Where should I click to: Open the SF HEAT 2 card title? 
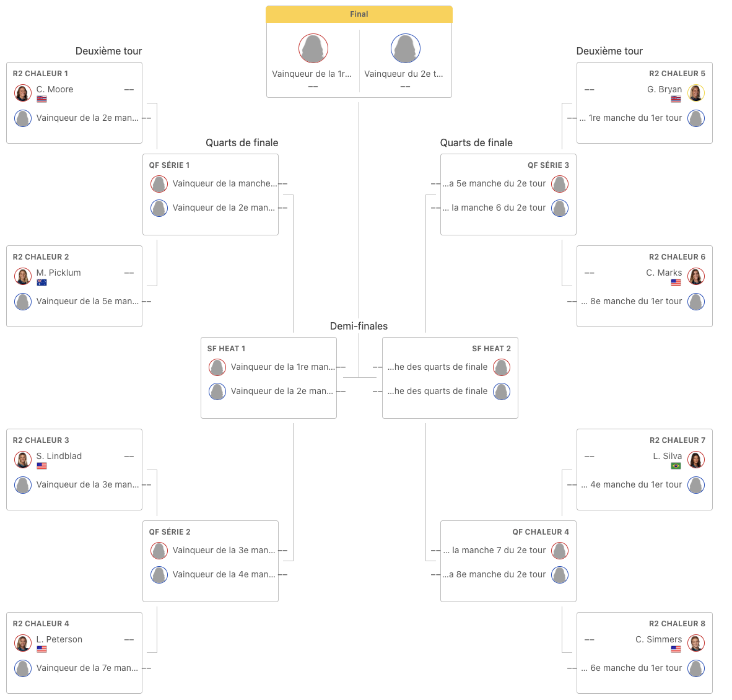(491, 348)
